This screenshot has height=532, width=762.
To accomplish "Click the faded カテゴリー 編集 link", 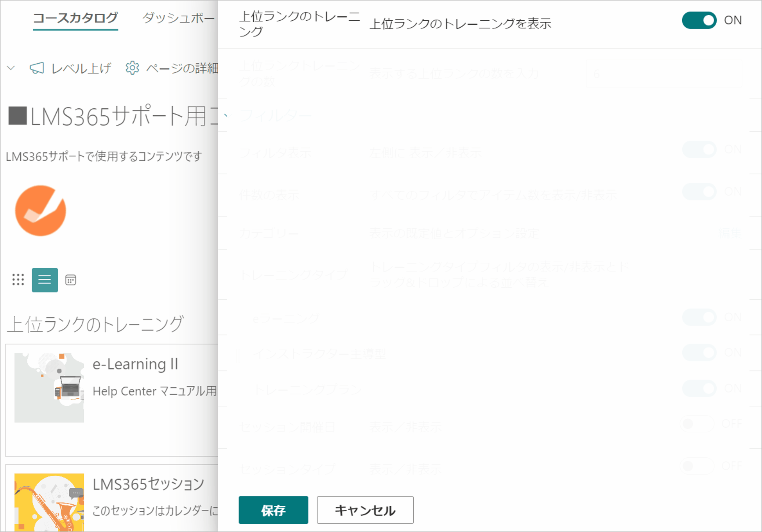I will pyautogui.click(x=730, y=233).
